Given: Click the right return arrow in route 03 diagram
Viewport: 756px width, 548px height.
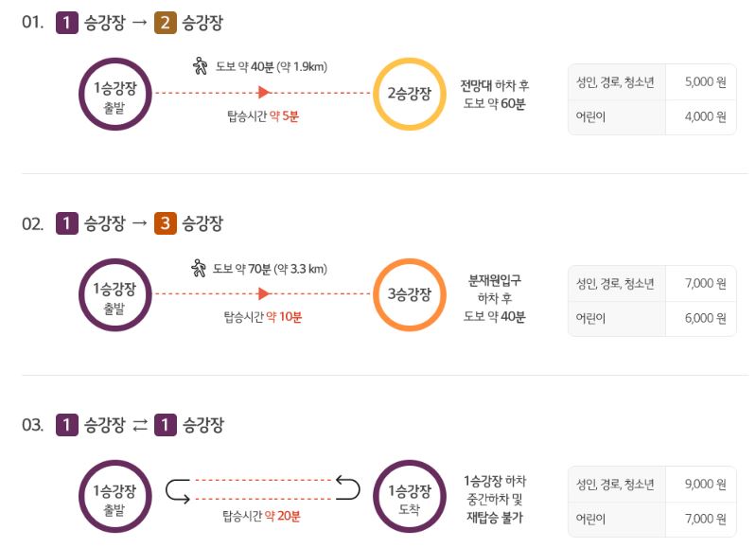Looking at the screenshot, I should 347,487.
